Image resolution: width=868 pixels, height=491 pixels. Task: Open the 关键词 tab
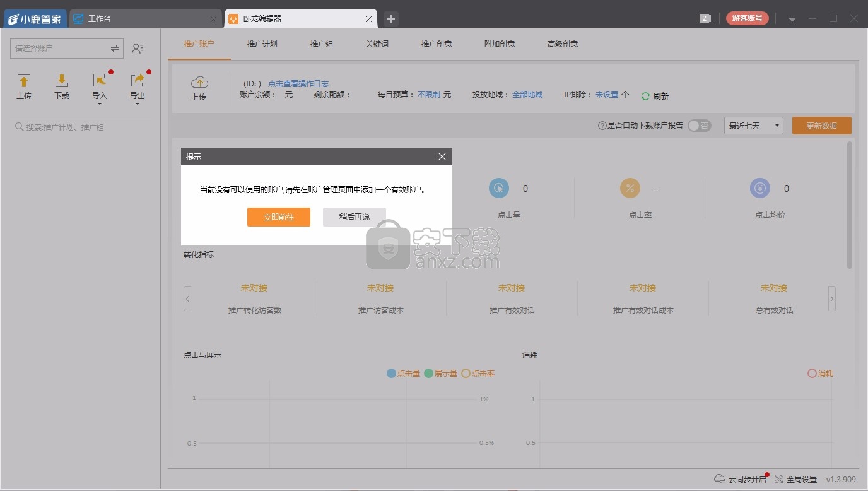(x=377, y=44)
